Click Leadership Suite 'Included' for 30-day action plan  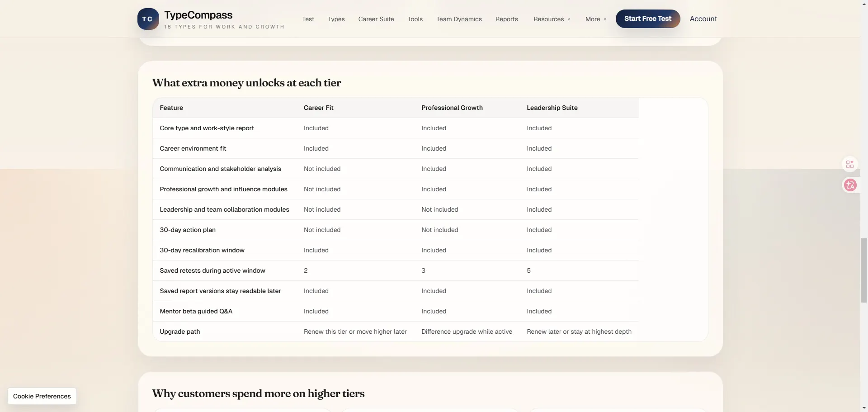pos(539,230)
